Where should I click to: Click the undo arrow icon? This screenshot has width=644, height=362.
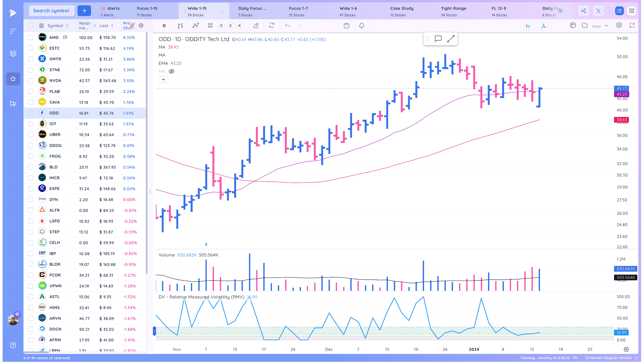click(x=287, y=25)
